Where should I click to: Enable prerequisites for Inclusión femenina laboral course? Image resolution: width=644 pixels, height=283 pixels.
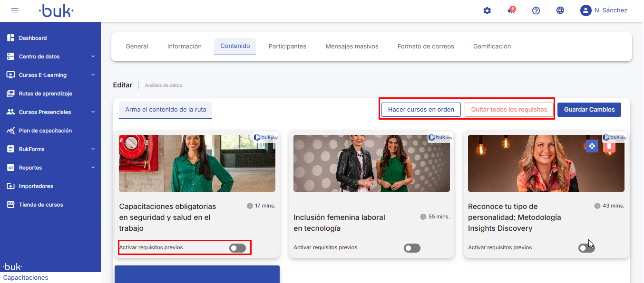412,248
